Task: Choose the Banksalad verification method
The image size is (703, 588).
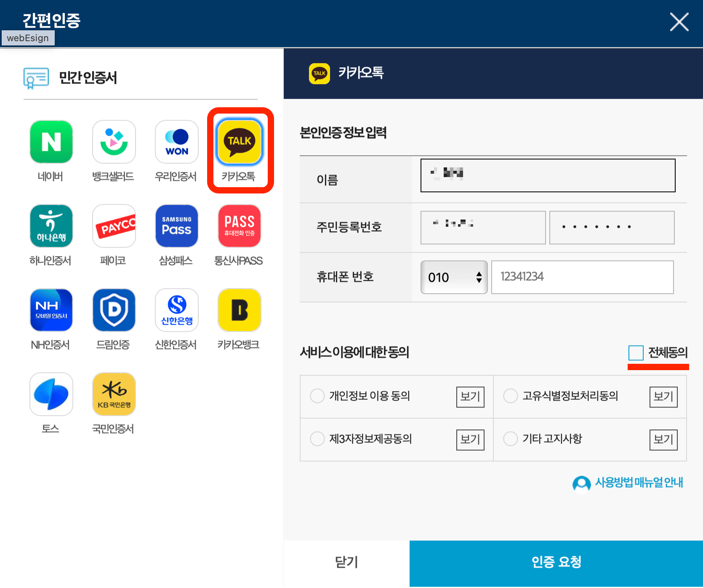Action: (114, 142)
